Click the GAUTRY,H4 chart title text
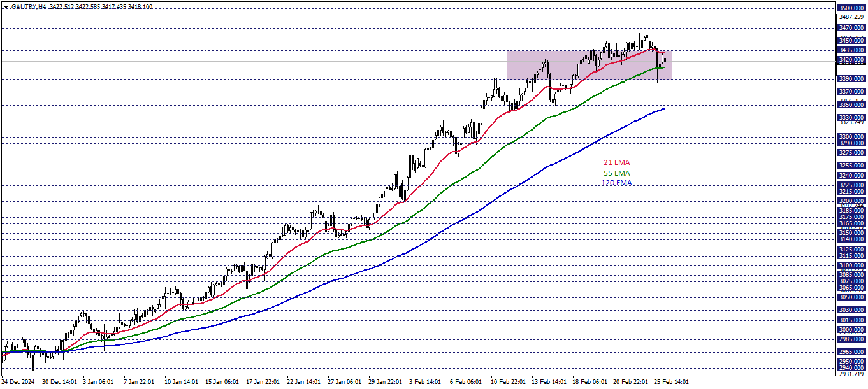868x389 pixels. click(x=28, y=6)
